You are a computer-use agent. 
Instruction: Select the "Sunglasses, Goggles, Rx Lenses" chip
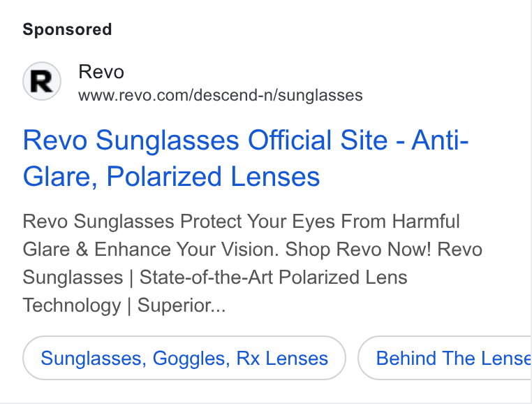(x=184, y=358)
